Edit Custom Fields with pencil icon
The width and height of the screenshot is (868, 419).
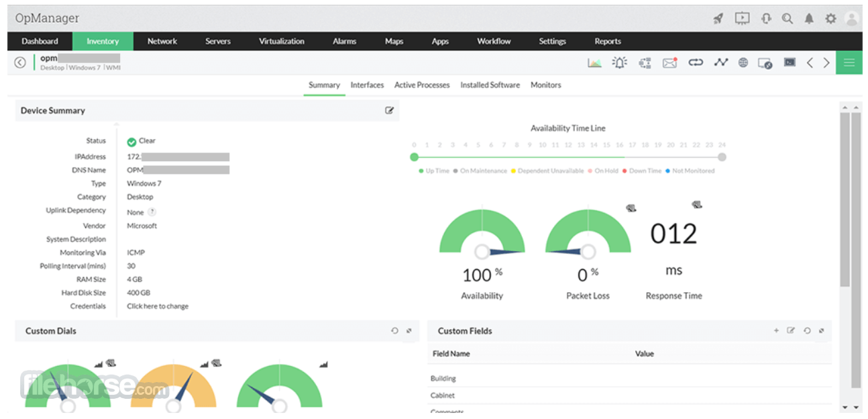791,330
